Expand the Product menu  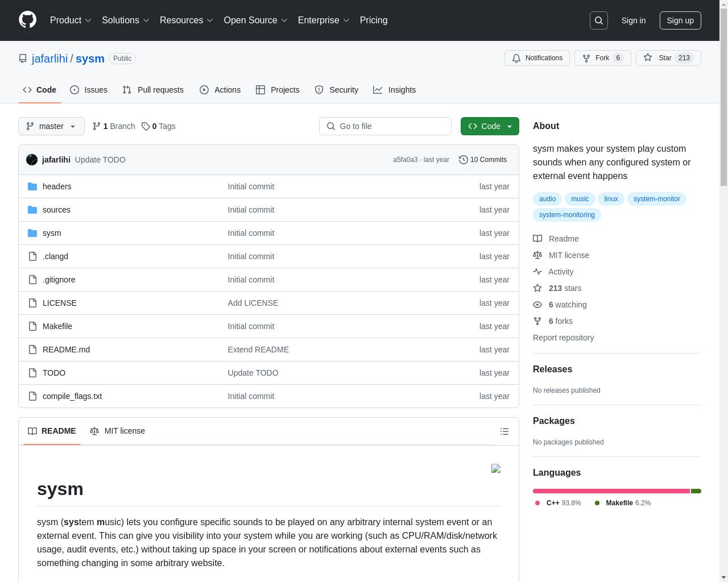pos(71,20)
